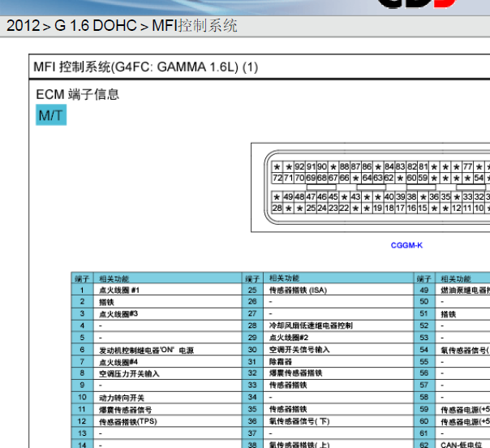Click cell 动力转向开关
Image resolution: width=490 pixels, height=448 pixels.
coord(167,398)
